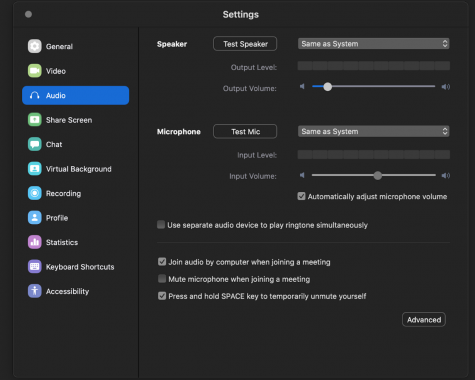Toggle Automatically adjust microphone volume
The width and height of the screenshot is (475, 380).
point(301,196)
